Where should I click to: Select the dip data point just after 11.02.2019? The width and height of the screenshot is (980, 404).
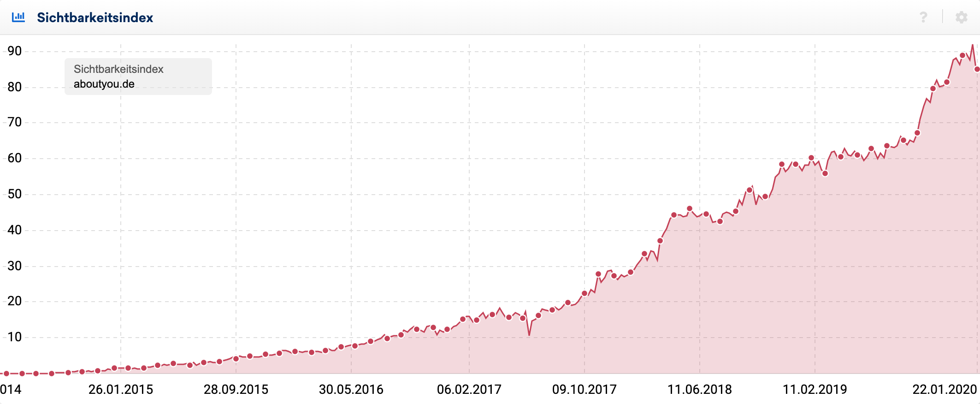[x=825, y=173]
